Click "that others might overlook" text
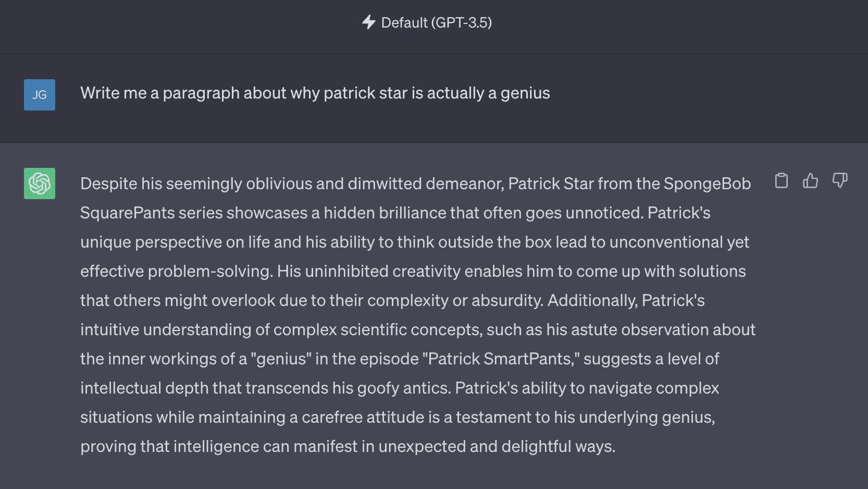The width and height of the screenshot is (868, 489). [x=178, y=300]
